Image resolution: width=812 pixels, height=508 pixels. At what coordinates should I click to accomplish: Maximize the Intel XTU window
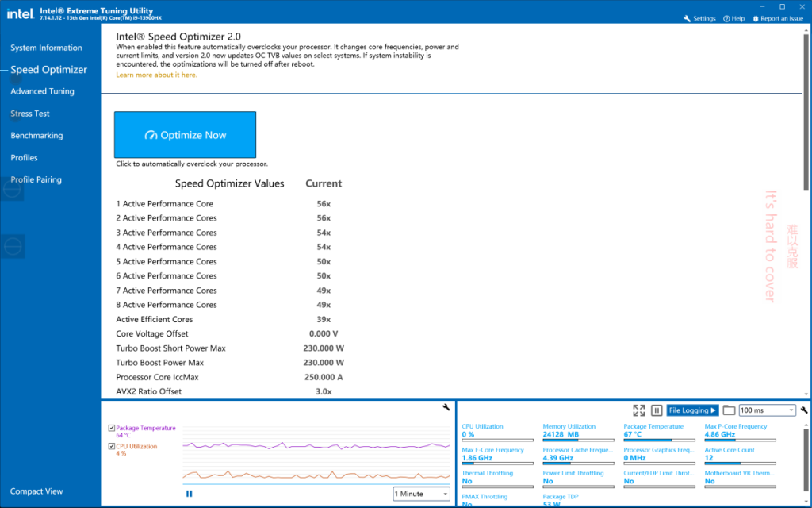coord(782,6)
